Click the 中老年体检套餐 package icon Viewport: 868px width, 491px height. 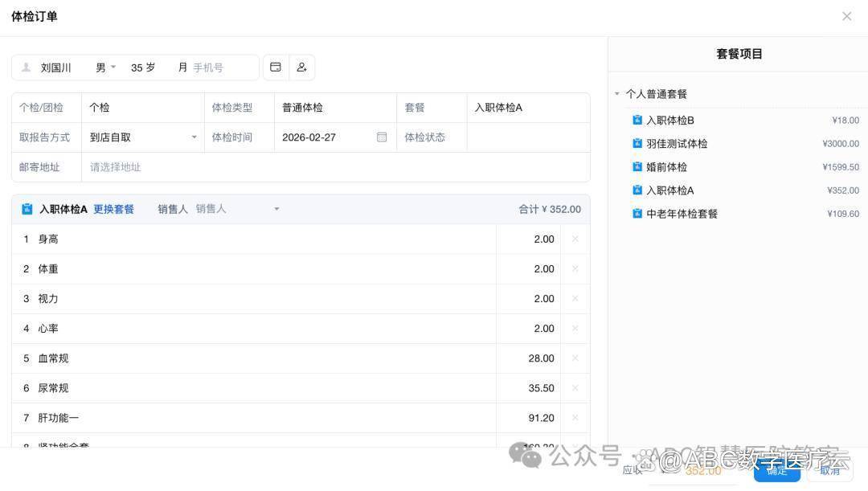[637, 214]
